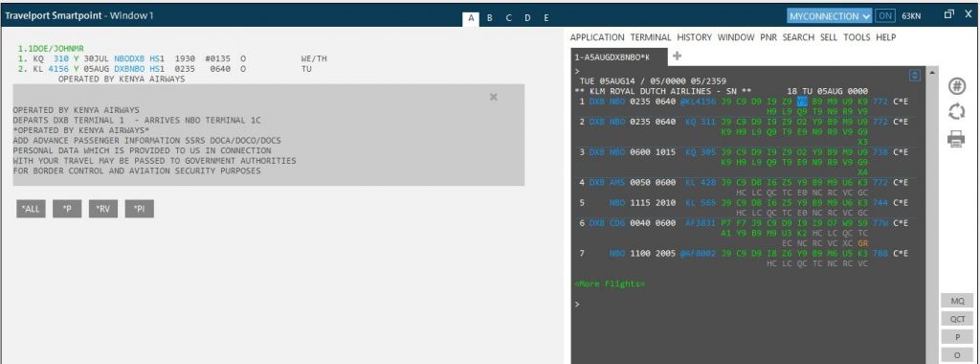This screenshot has width=980, height=364.
Task: Click the CDG destination on line 6
Action: [617, 223]
